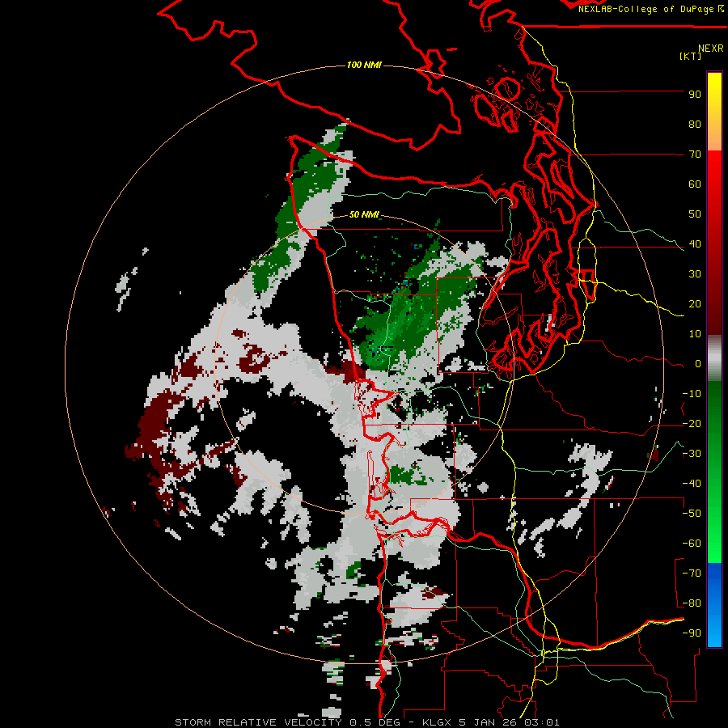Viewport: 728px width, 728px height.
Task: Click the positive 30 knot scale label
Action: (x=695, y=274)
